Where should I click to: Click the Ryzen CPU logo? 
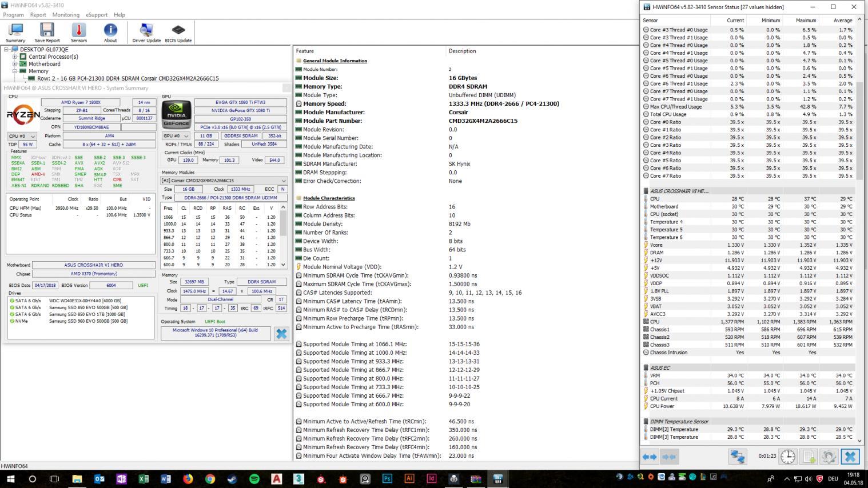(x=23, y=114)
